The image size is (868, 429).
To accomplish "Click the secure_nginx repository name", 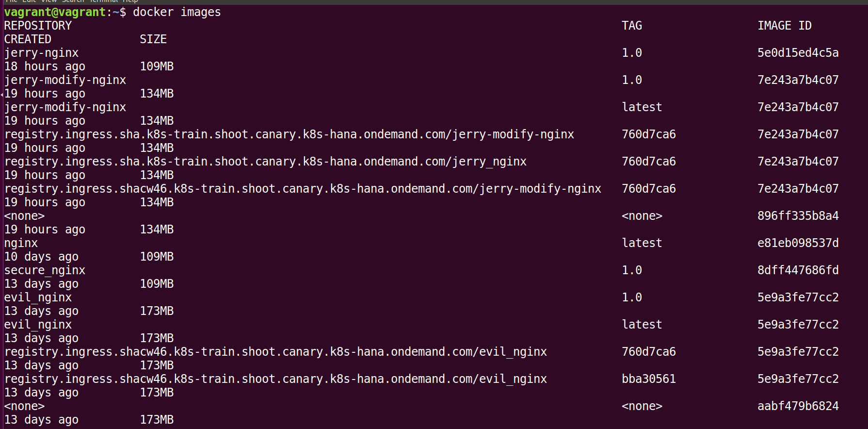I will [x=45, y=270].
